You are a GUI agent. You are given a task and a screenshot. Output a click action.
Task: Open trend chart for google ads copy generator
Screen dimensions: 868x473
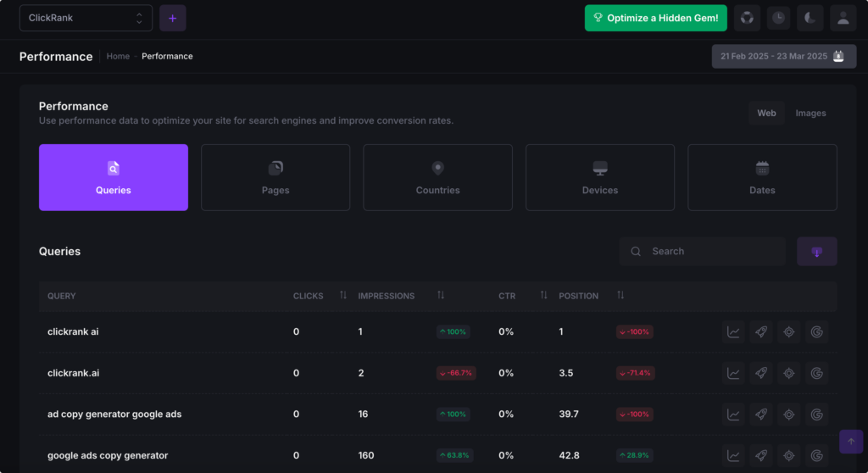tap(733, 456)
